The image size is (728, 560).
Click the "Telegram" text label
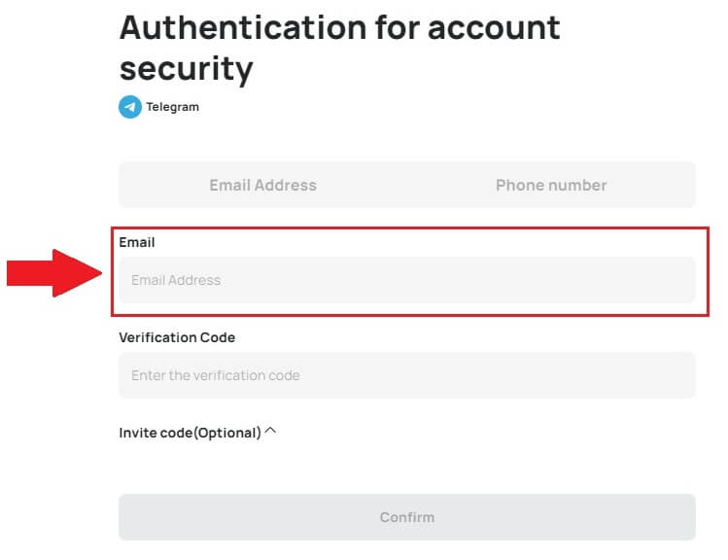172,107
